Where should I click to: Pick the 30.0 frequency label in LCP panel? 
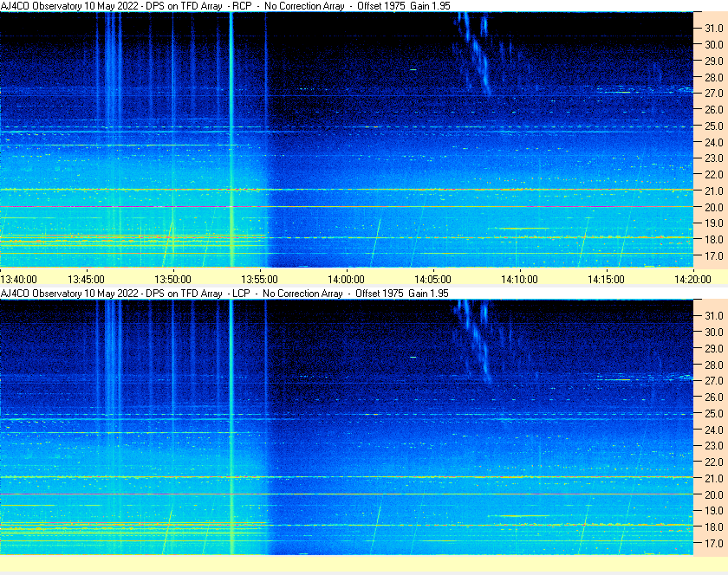714,333
